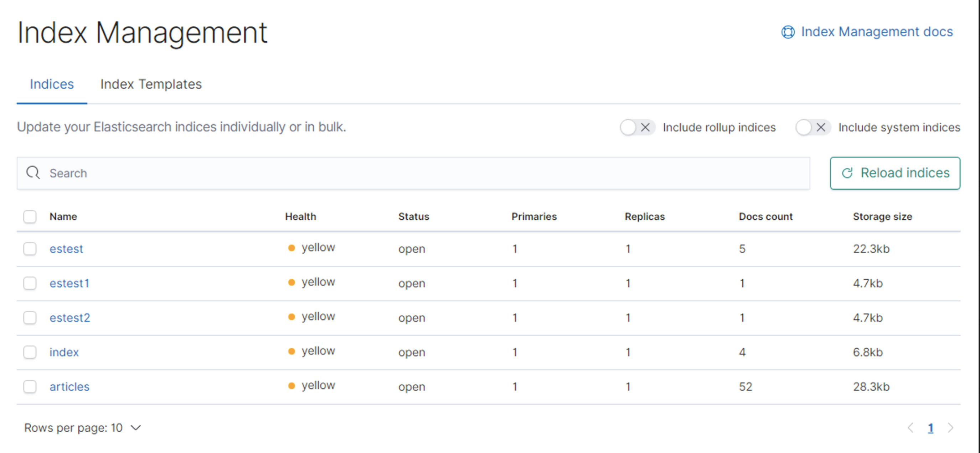Click the search magnifier icon
This screenshot has width=980, height=453.
pos(33,173)
